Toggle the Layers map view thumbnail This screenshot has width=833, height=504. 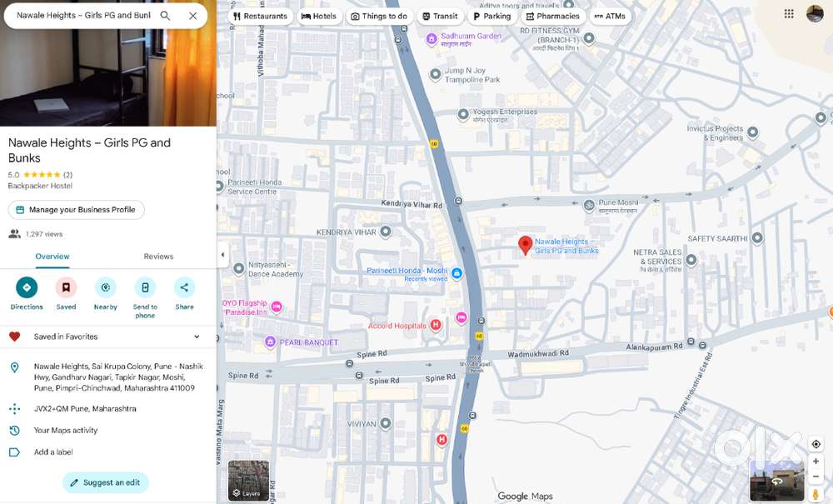click(x=248, y=481)
